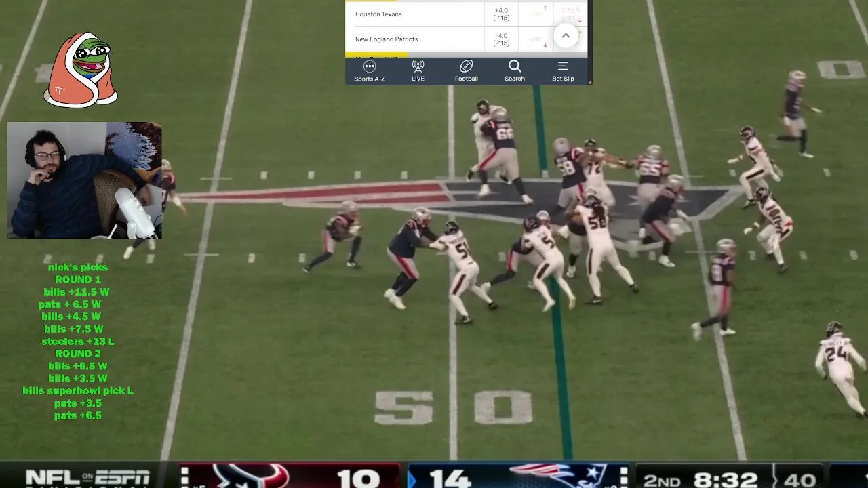The image size is (868, 488).
Task: Open the LIVE betting section
Action: pyautogui.click(x=418, y=71)
